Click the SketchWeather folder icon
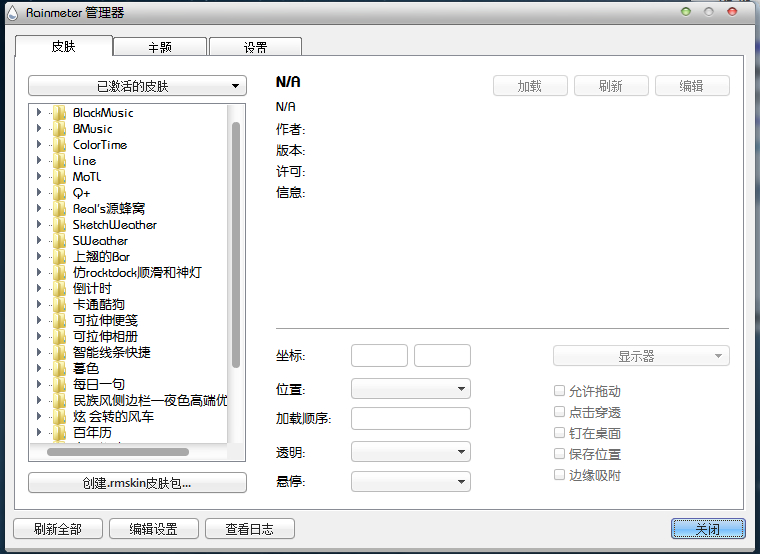The image size is (760, 554). (x=59, y=224)
